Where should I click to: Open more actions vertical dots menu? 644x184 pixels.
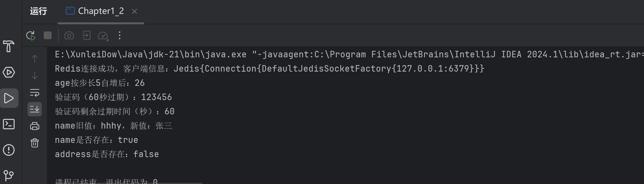coord(120,35)
